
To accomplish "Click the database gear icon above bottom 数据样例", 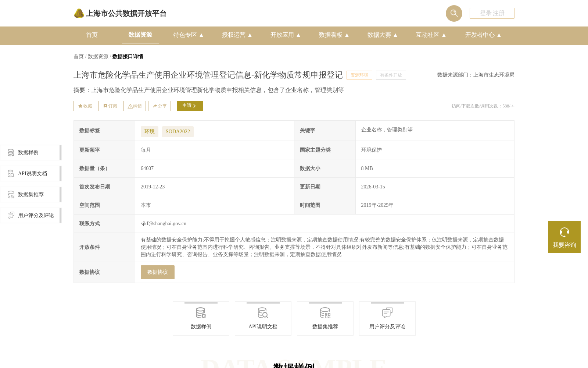I will pos(201,313).
